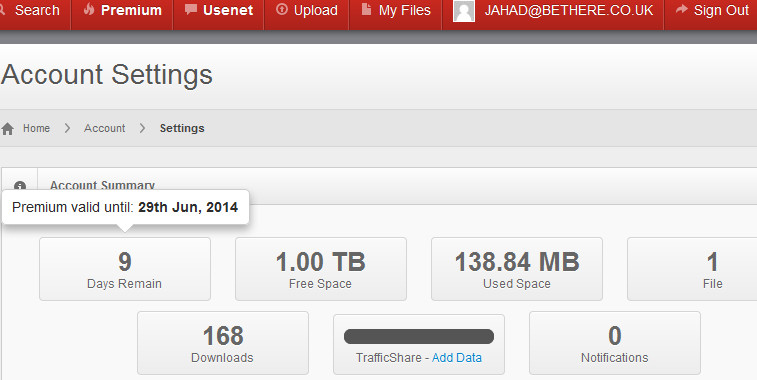757x380 pixels.
Task: Open the JAHAD@BETHERE.CO.UK account link
Action: [x=569, y=10]
